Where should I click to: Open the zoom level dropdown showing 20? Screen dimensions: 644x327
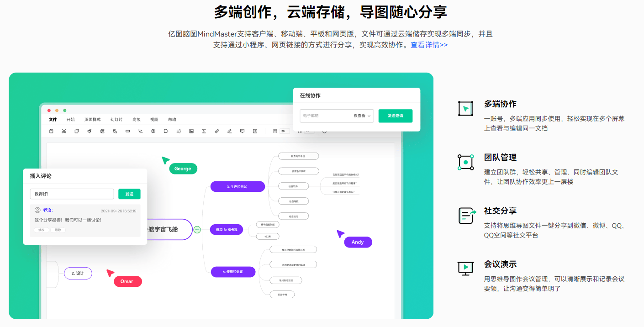pyautogui.click(x=284, y=131)
